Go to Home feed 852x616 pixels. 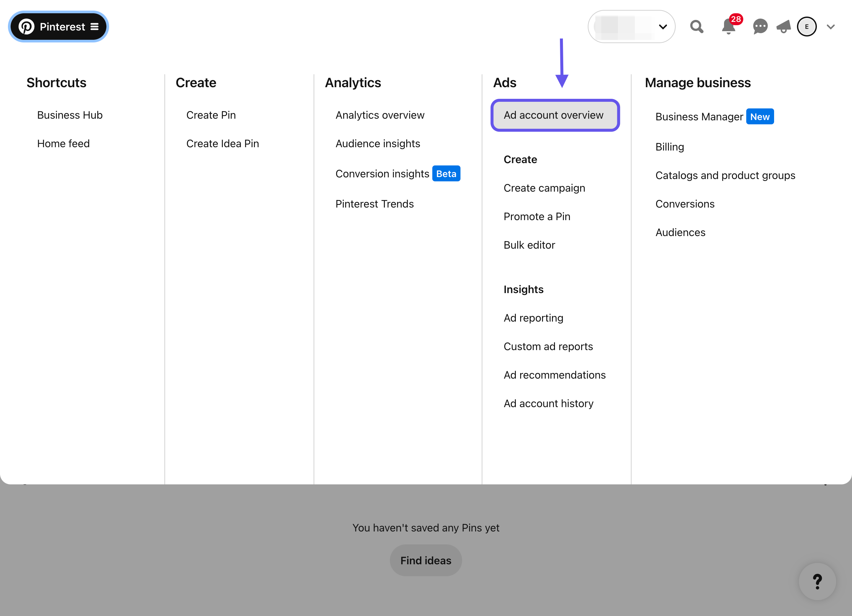click(64, 144)
